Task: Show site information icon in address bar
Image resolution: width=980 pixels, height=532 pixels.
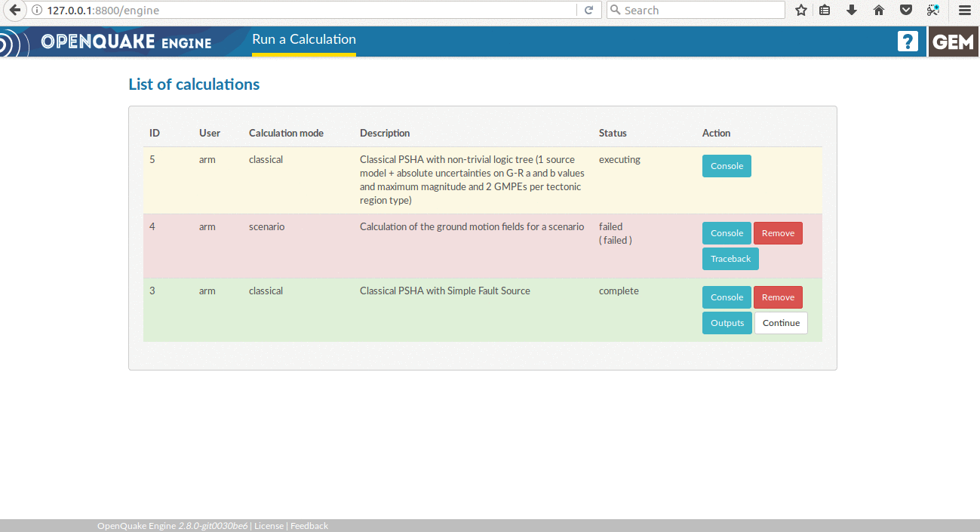Action: [37, 11]
